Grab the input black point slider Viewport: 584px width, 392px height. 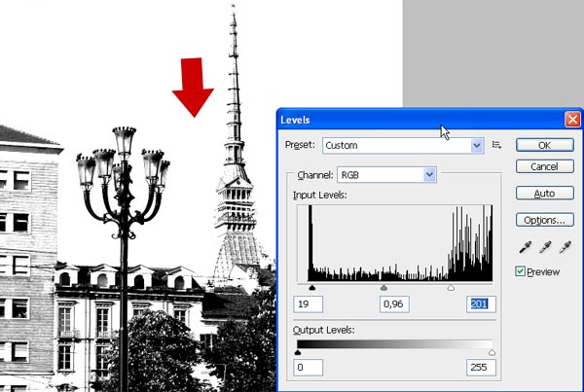(312, 287)
